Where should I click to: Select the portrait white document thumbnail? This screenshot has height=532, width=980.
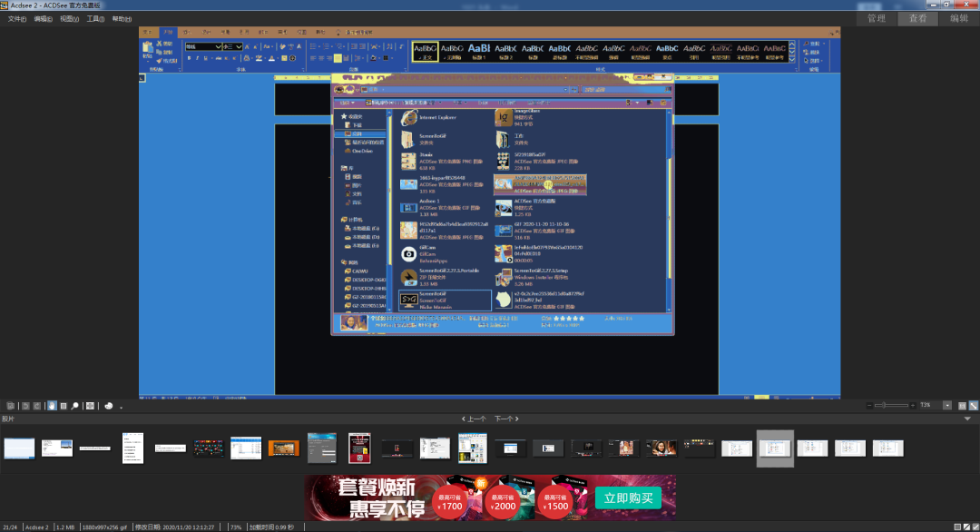(x=133, y=448)
